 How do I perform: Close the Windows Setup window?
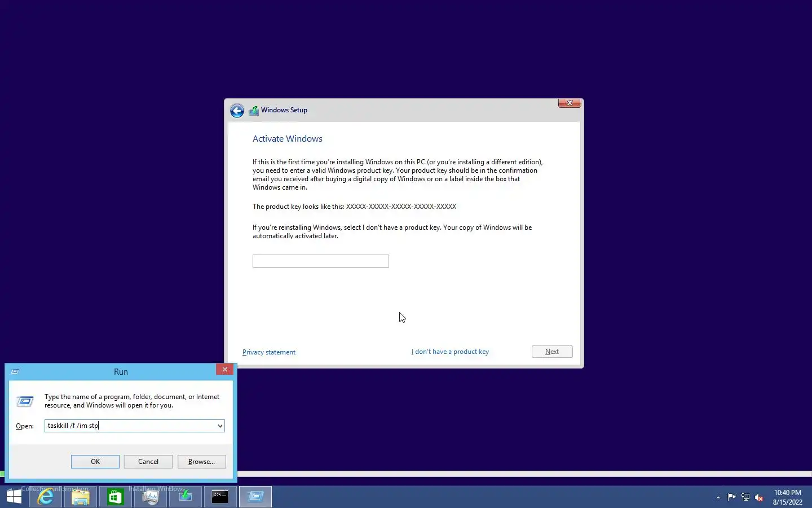coord(570,103)
